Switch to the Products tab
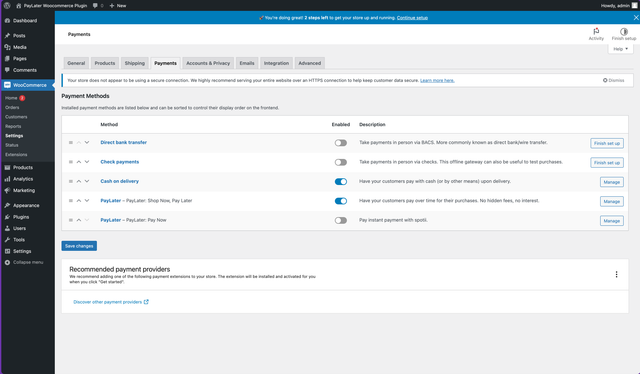Screen dimensions: 640x374 coord(105,63)
